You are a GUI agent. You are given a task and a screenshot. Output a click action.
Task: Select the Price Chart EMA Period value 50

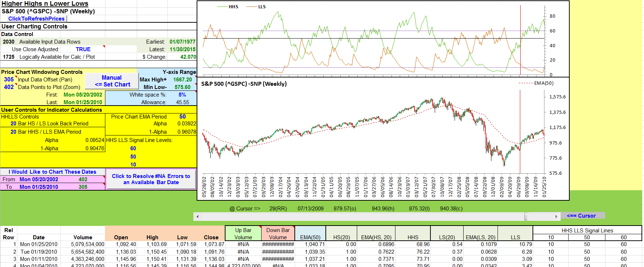(x=183, y=117)
